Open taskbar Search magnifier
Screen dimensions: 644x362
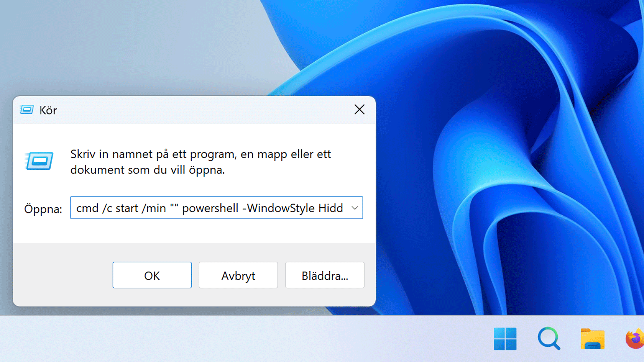[549, 339]
